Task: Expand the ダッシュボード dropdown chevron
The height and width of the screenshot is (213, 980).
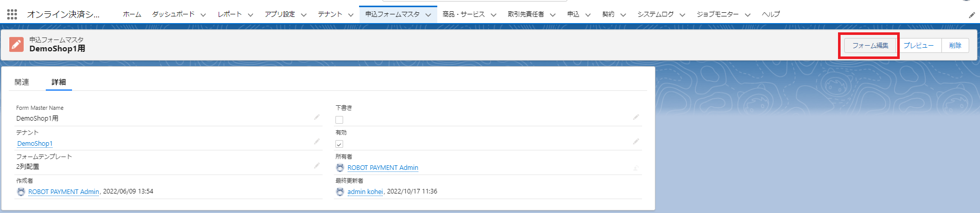Action: click(x=203, y=15)
